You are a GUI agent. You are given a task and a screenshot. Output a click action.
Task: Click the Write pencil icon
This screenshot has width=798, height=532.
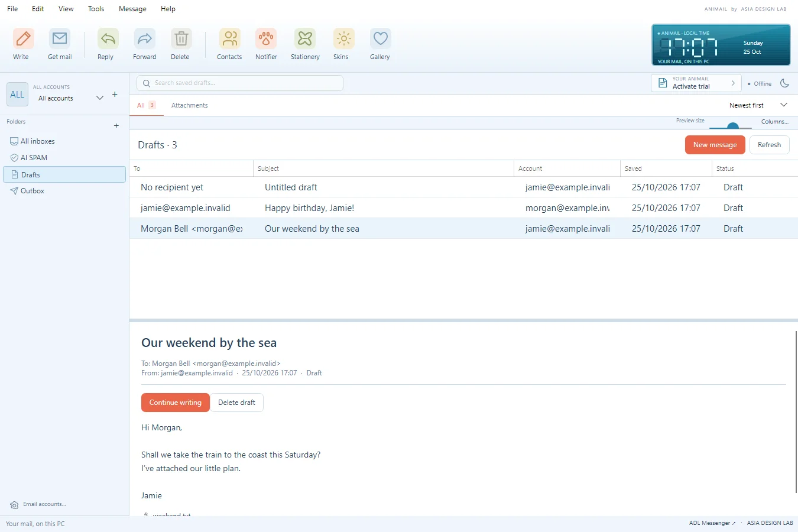23,39
